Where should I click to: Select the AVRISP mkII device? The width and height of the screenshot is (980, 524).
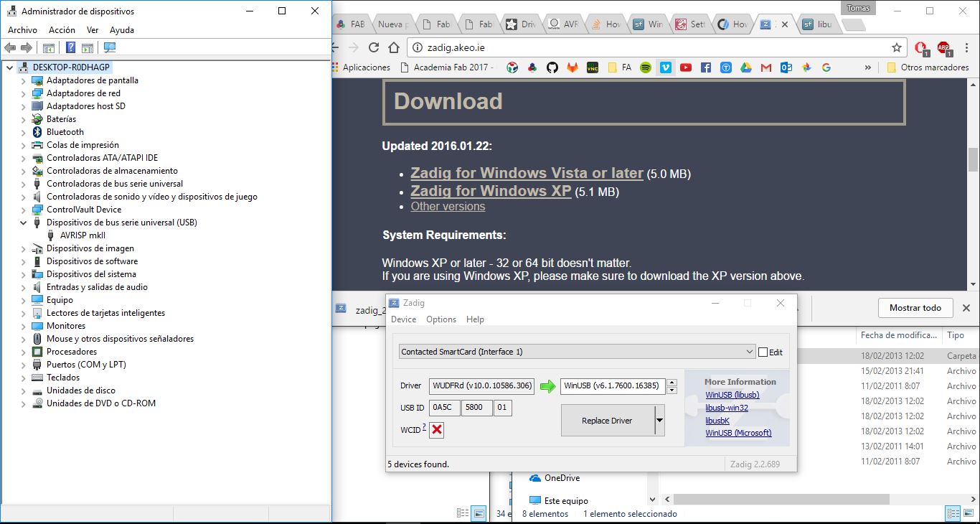(83, 235)
